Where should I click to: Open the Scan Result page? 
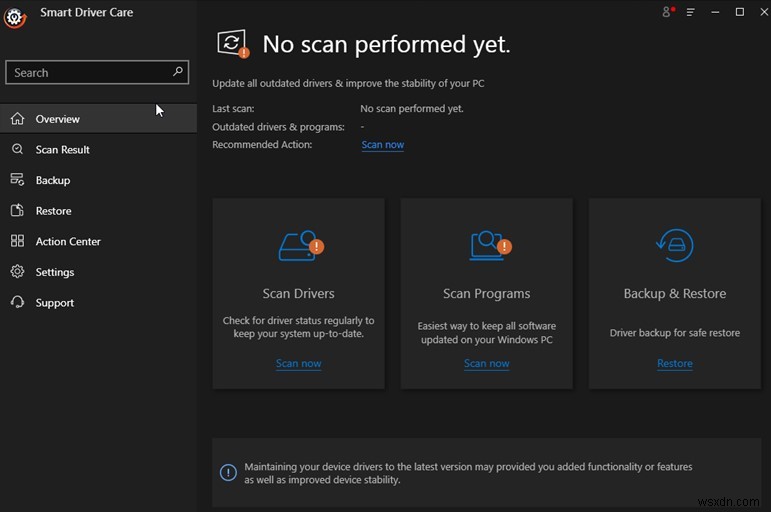click(62, 150)
